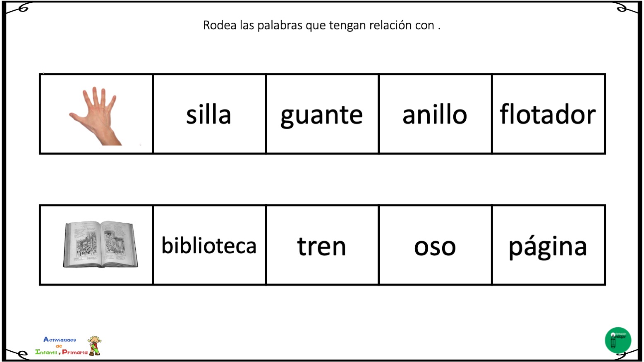Choose the word anillo
This screenshot has width=644, height=362.
(435, 114)
